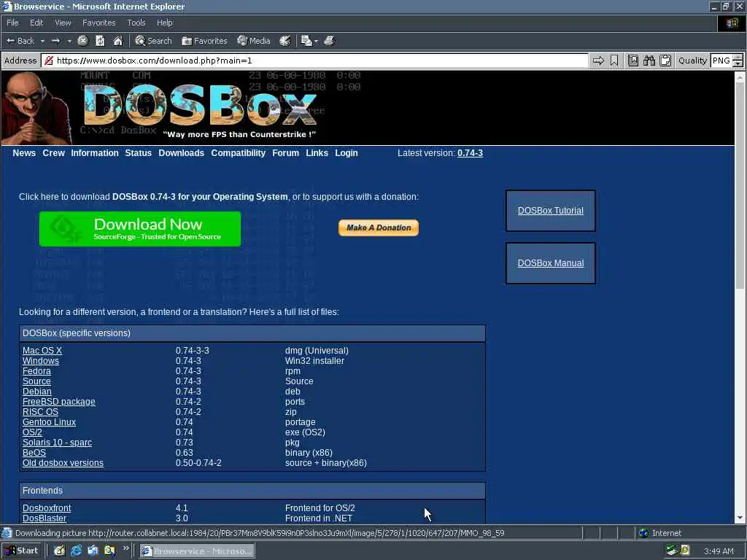Click the Windows download link
Image resolution: width=747 pixels, height=560 pixels.
pyautogui.click(x=41, y=360)
